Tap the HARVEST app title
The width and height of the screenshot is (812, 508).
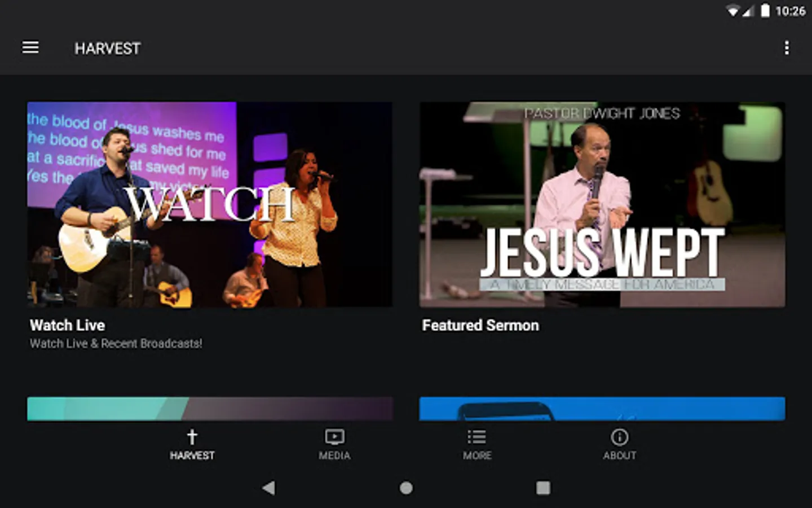point(107,49)
